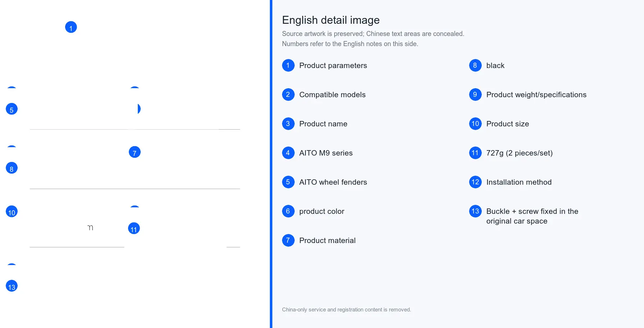The image size is (644, 328).
Task: Select legend badge 4 beside AITO M9 series
Action: click(288, 153)
